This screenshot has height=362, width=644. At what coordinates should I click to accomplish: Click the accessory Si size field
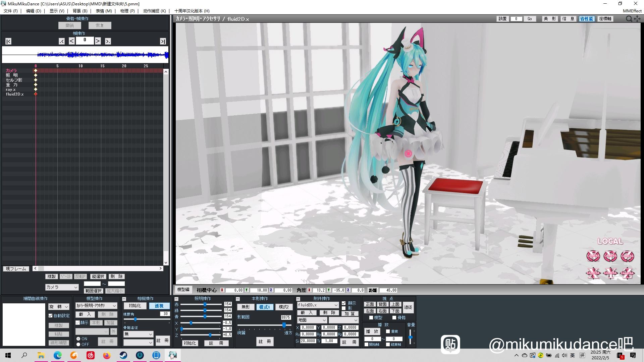coord(308,341)
